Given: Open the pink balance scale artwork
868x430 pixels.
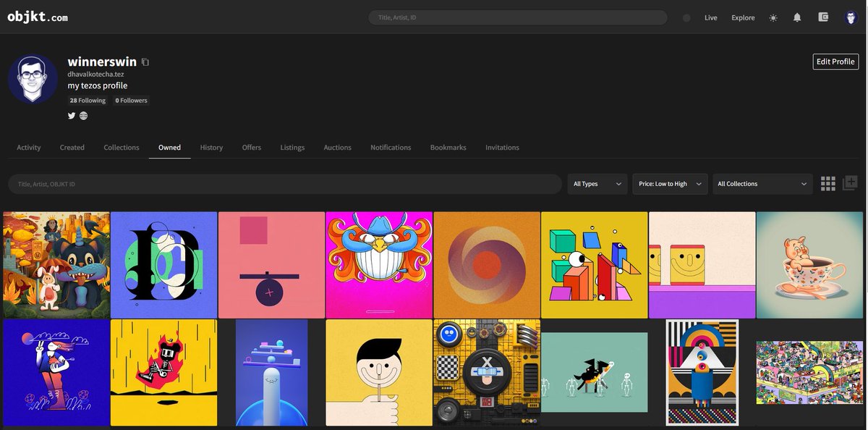Looking at the screenshot, I should (271, 265).
